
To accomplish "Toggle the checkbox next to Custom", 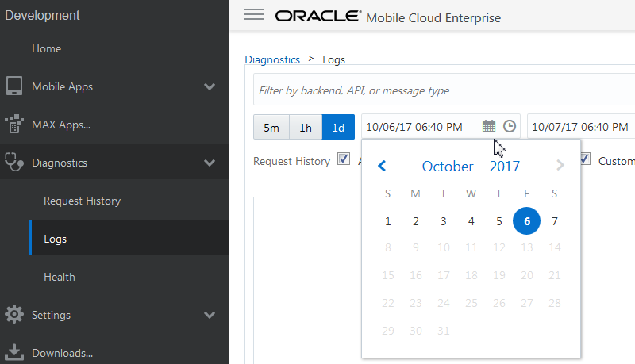I will click(585, 159).
